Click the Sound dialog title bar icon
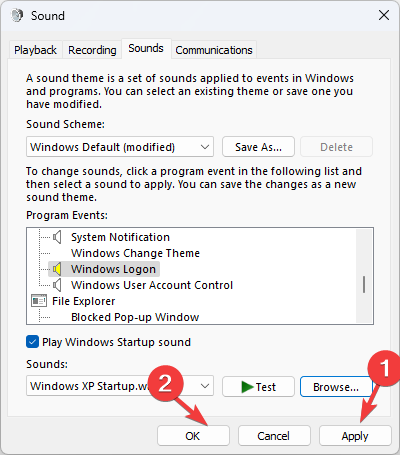This screenshot has height=455, width=400. (17, 15)
